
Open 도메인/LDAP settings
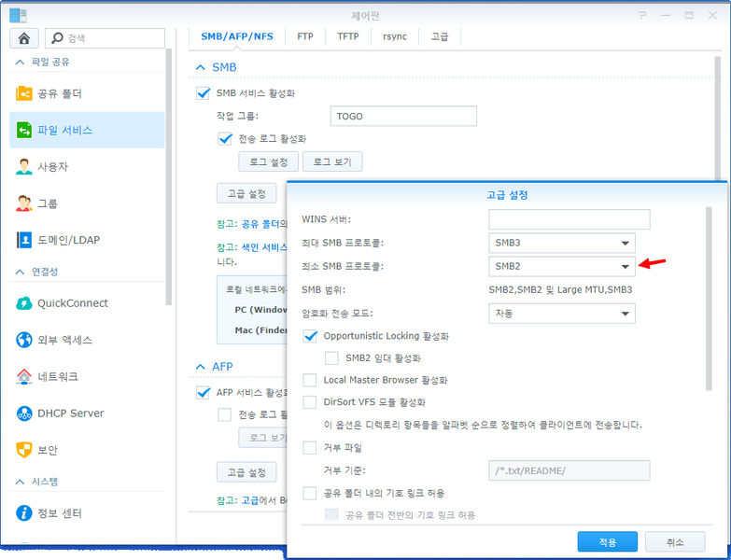click(24, 240)
